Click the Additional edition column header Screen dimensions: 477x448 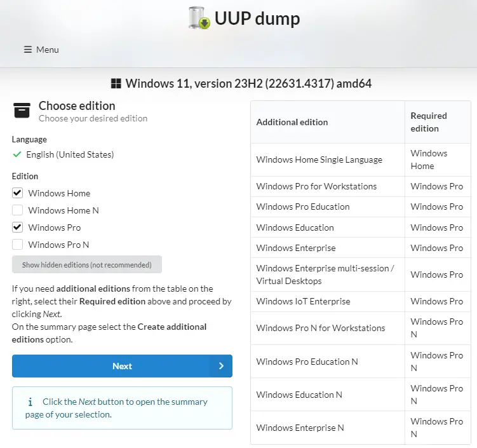click(x=328, y=122)
